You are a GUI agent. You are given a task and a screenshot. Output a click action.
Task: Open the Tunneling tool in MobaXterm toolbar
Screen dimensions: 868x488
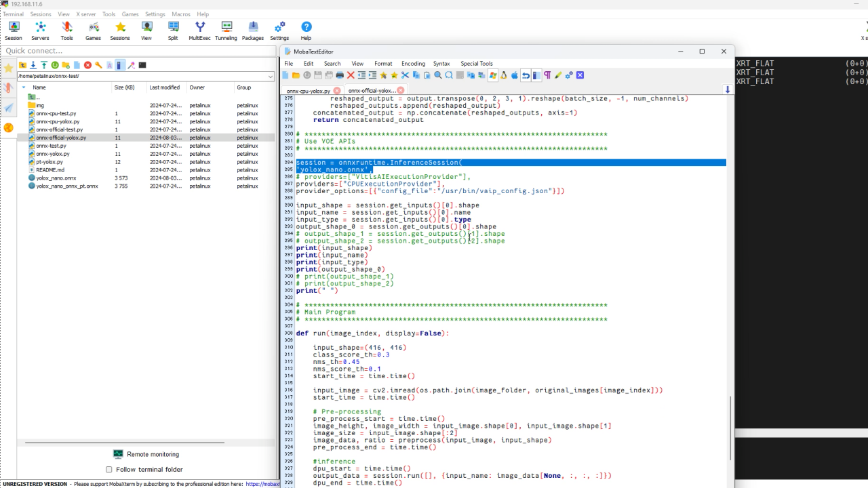coord(226,30)
